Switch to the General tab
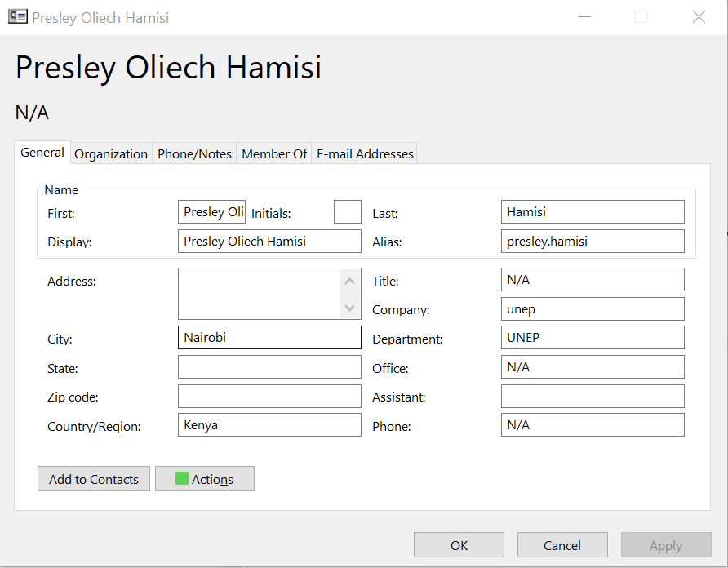 pos(42,153)
